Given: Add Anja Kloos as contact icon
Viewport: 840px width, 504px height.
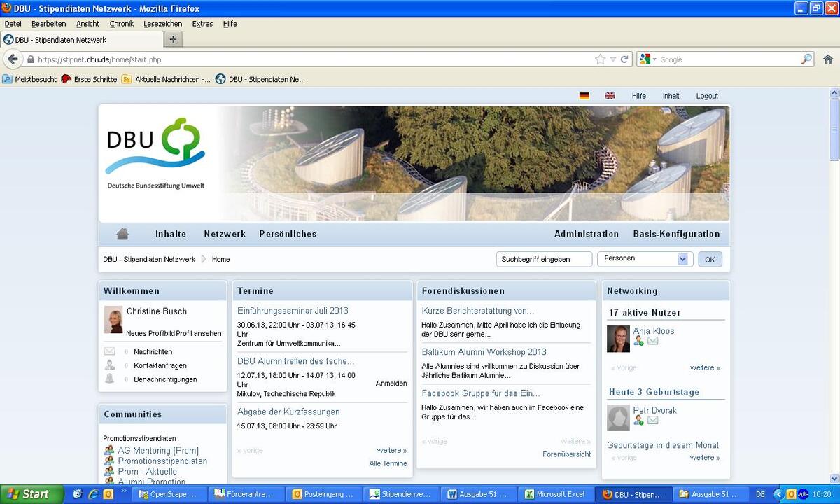Looking at the screenshot, I should (638, 341).
